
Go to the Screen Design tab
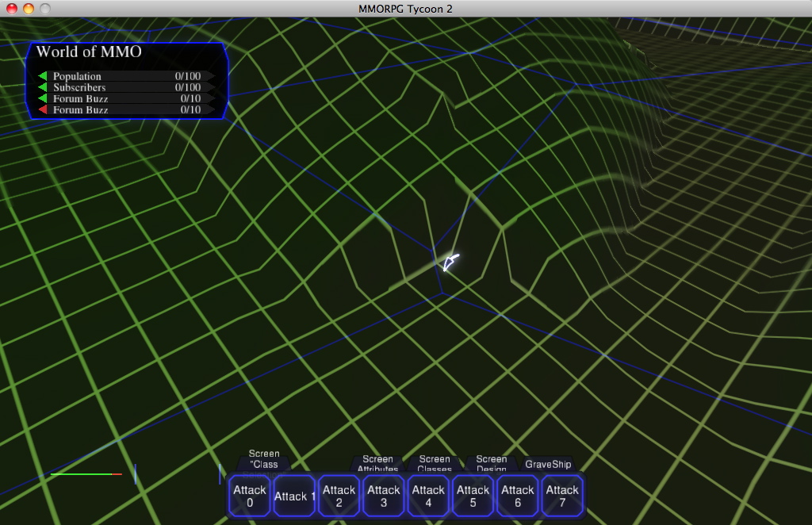tap(492, 463)
